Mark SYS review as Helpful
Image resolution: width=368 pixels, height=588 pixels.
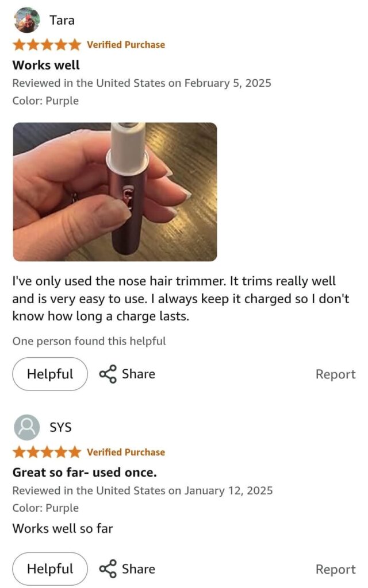[x=50, y=569]
